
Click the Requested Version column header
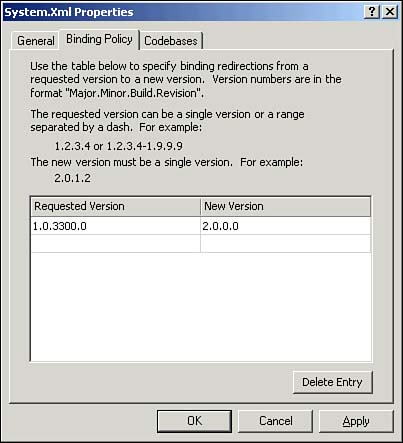coord(116,206)
